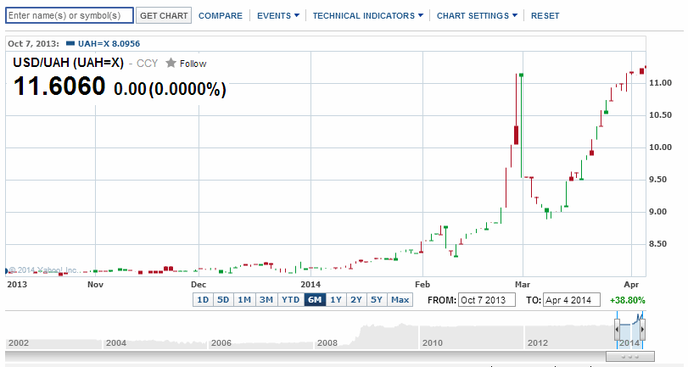Open the Events dropdown menu
Image resolution: width=688 pixels, height=367 pixels.
pyautogui.click(x=278, y=16)
